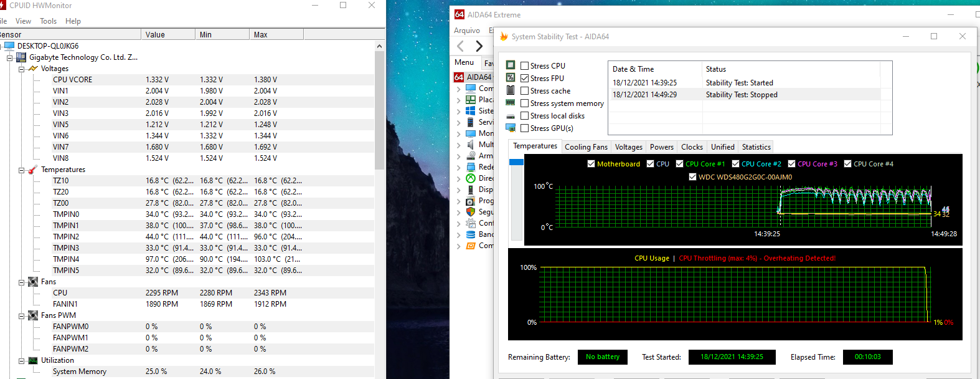Select the 'Stability Test: Stopped' log row
980x379 pixels.
coord(745,95)
